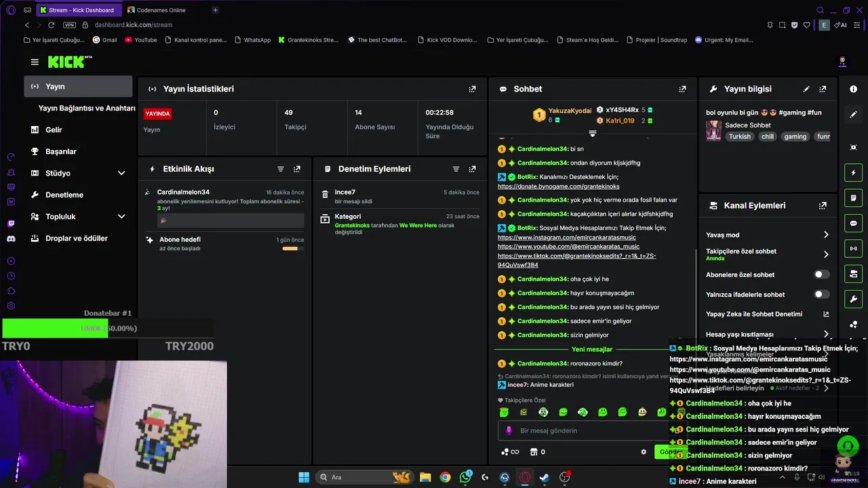
Task: Click the right sidebar pencil edit icon
Action: point(853,115)
